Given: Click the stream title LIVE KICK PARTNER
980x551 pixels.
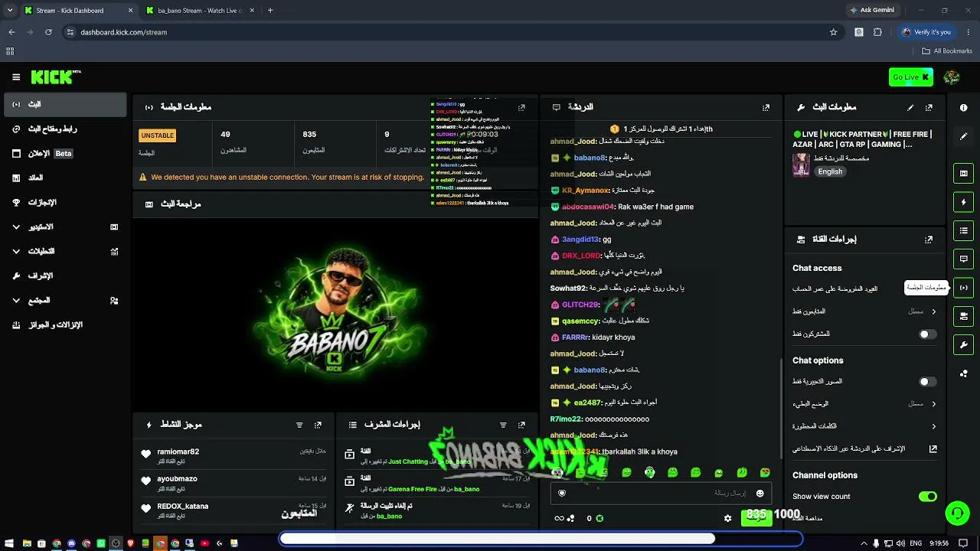Looking at the screenshot, I should (863, 139).
